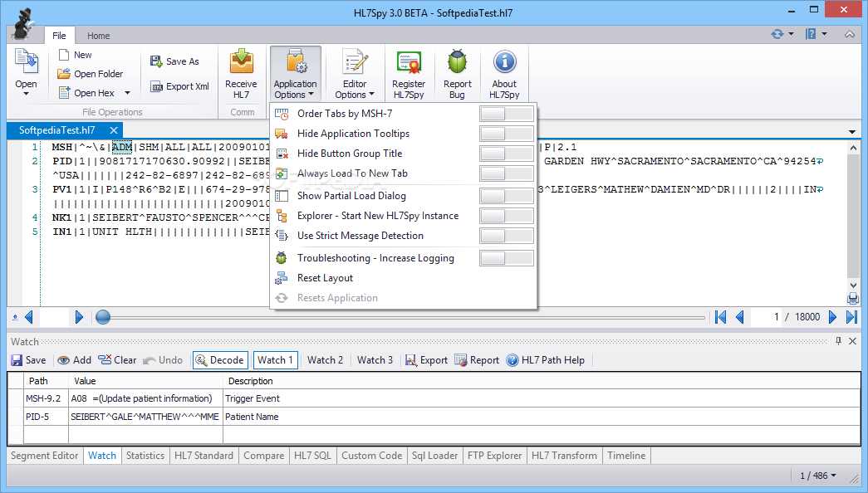Click the Export Xml icon
This screenshot has height=493, width=868.
tap(157, 86)
